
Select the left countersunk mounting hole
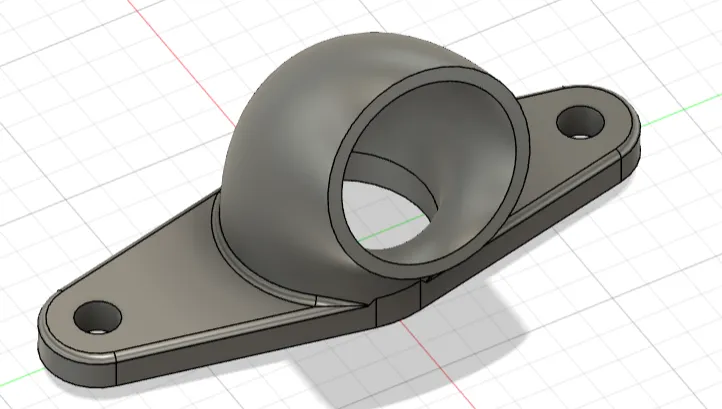(x=98, y=317)
